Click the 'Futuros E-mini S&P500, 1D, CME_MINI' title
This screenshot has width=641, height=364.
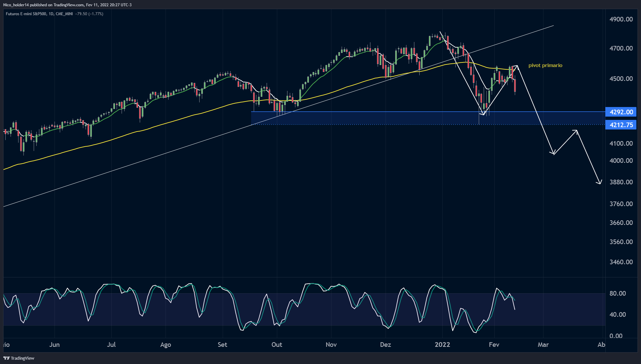pos(39,14)
